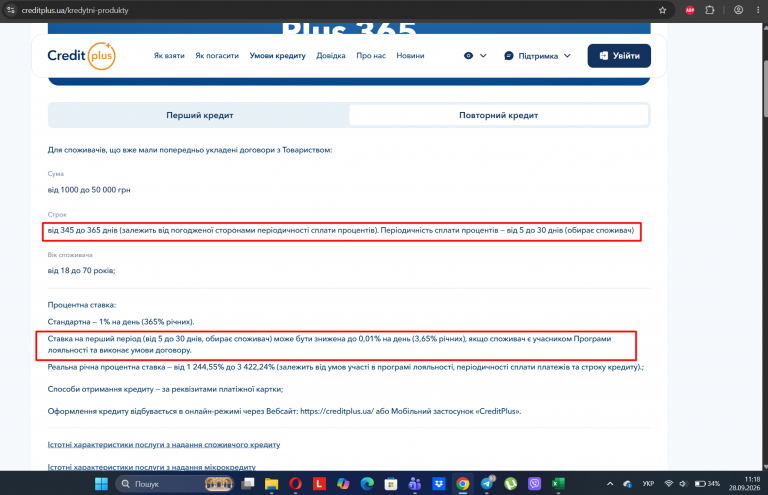Image resolution: width=768 pixels, height=495 pixels.
Task: Open Microsoft Edge from the taskbar
Action: coord(367,484)
